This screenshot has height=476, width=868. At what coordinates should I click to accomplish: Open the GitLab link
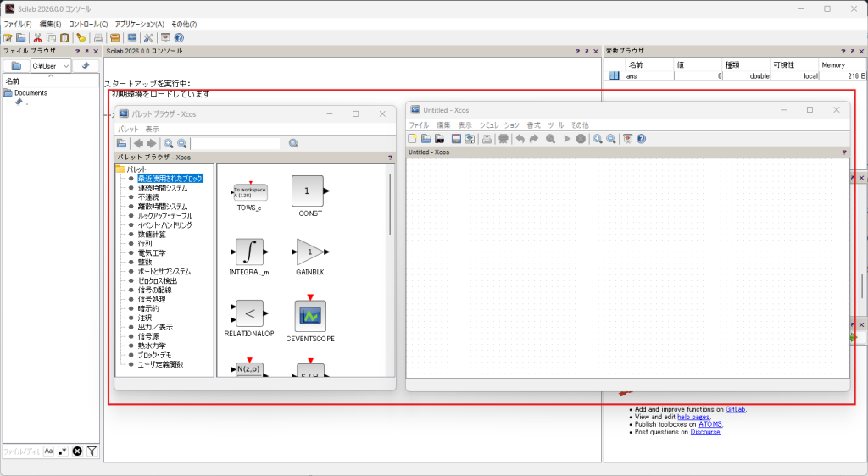[735, 409]
